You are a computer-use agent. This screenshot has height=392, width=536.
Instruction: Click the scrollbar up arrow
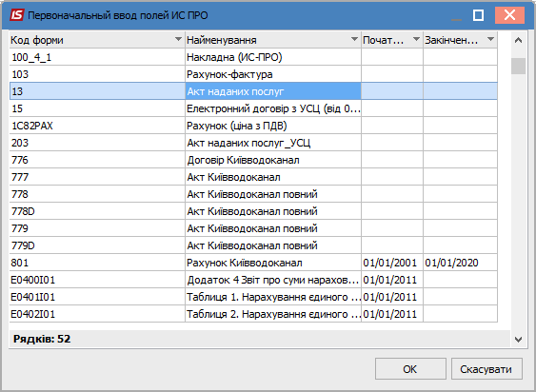[x=518, y=40]
